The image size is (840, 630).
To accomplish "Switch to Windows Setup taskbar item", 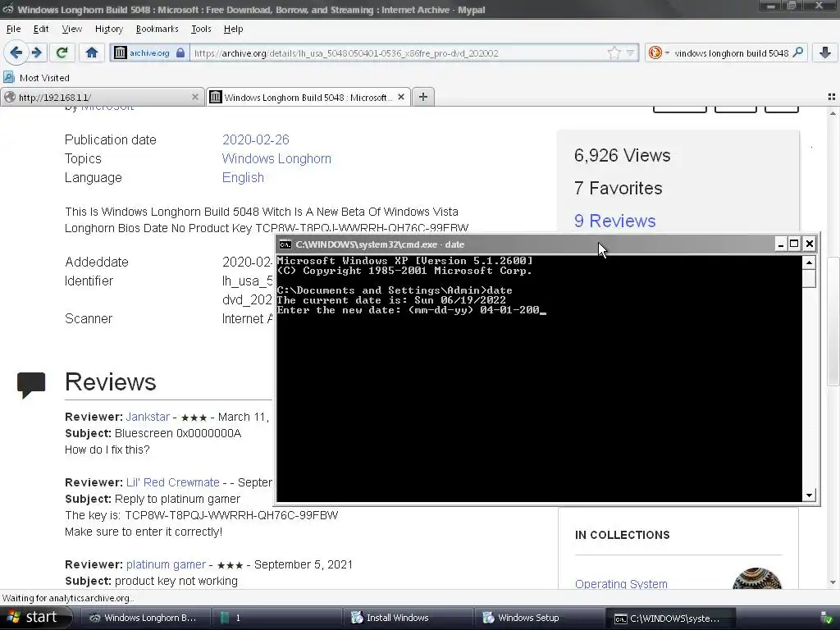I will (x=538, y=618).
